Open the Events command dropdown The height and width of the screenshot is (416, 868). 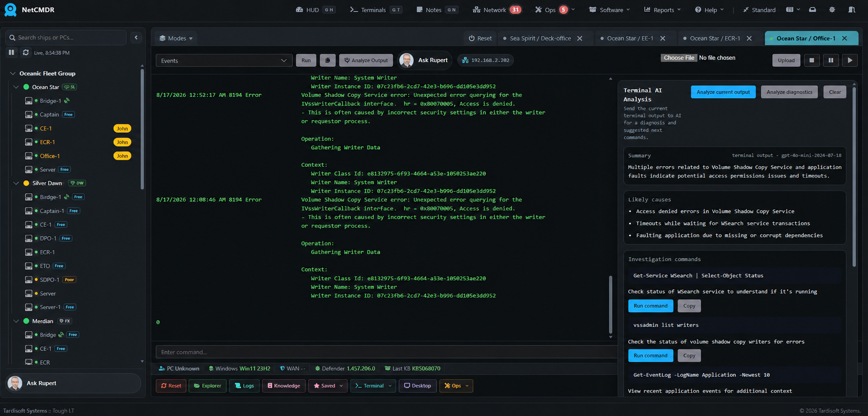pyautogui.click(x=224, y=60)
